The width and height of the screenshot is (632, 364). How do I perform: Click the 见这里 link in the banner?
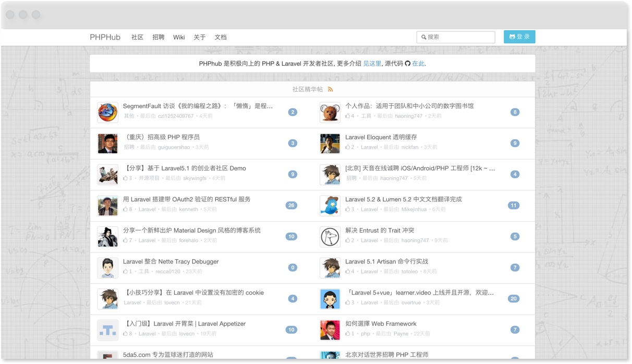pyautogui.click(x=372, y=64)
